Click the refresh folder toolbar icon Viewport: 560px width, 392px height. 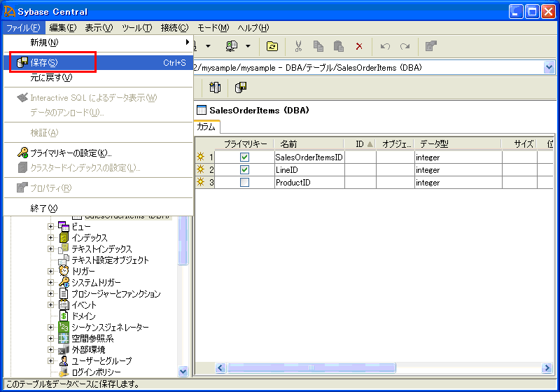point(272,46)
